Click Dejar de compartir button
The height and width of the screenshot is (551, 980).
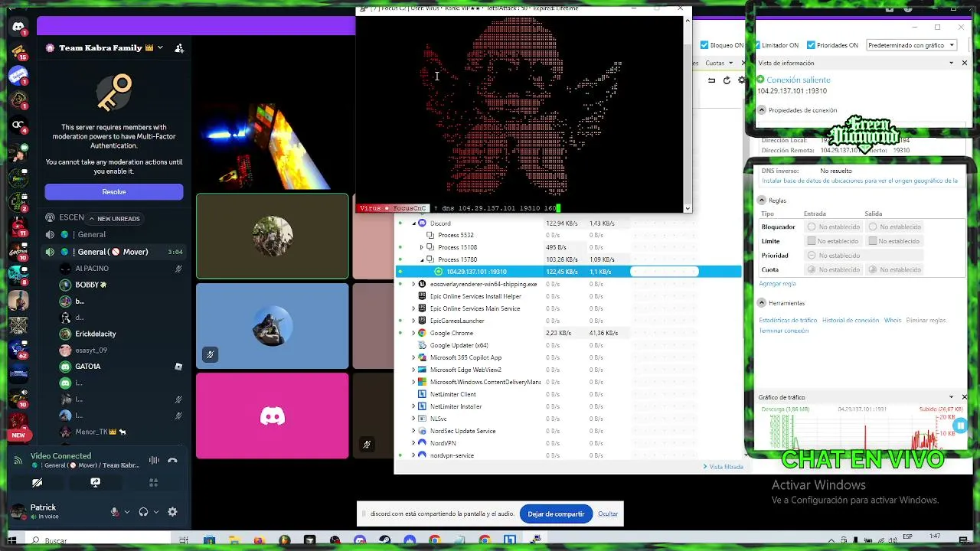(556, 514)
